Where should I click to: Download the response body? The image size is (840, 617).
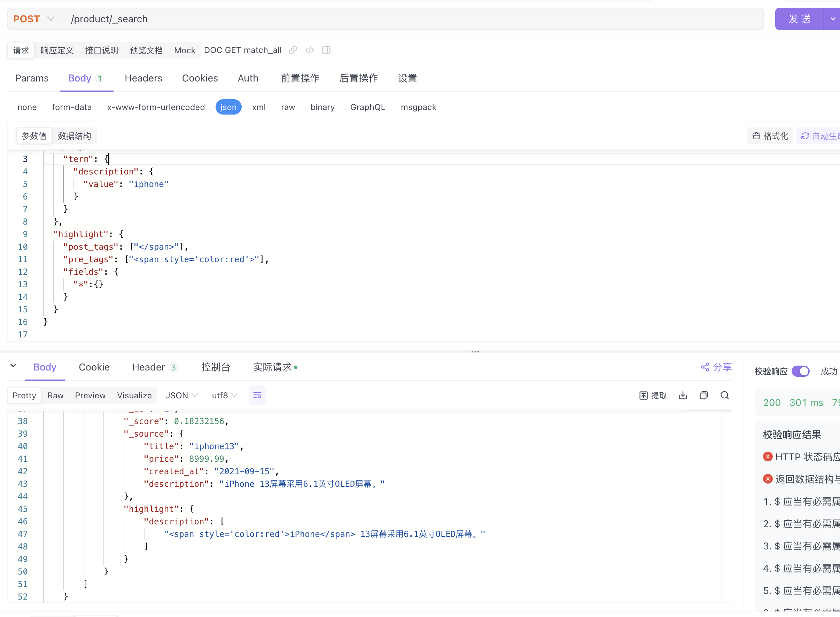(x=683, y=395)
